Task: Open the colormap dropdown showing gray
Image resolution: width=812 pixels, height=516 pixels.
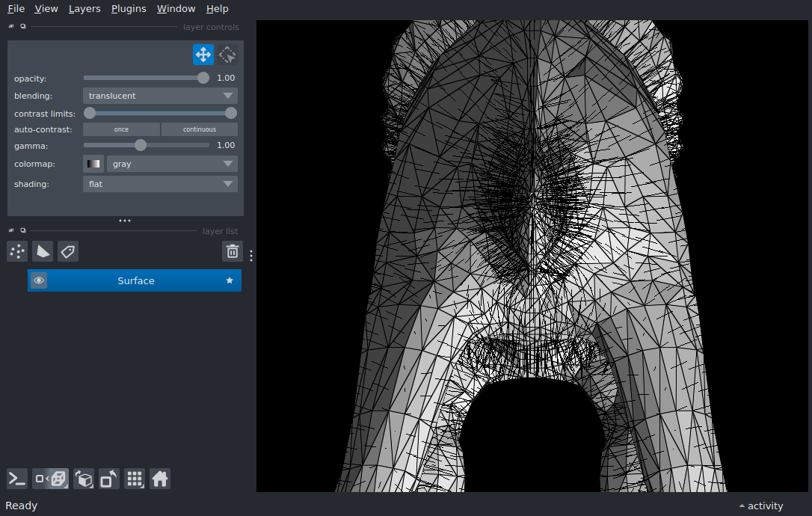Action: tap(172, 164)
